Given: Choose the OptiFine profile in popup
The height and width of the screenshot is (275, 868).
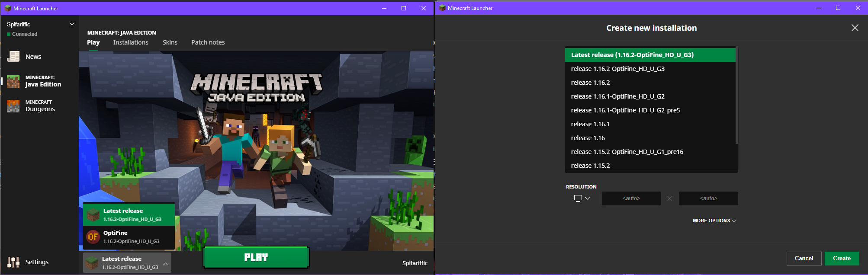Looking at the screenshot, I should [x=129, y=237].
